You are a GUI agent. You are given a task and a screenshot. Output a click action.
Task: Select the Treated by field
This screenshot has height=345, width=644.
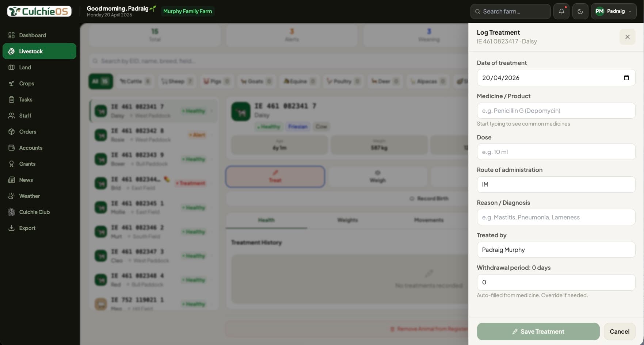pos(556,250)
